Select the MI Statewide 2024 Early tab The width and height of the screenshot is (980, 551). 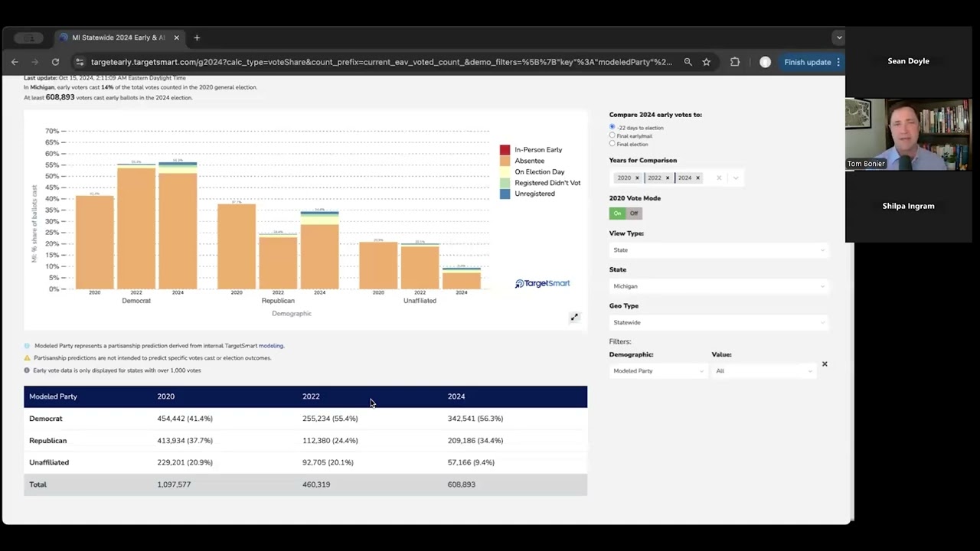click(x=119, y=37)
